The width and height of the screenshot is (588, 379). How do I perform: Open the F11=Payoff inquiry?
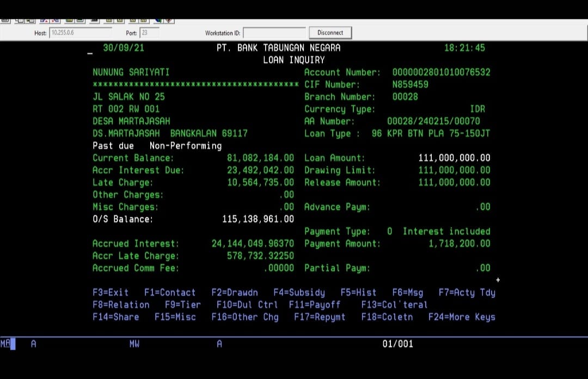coord(314,305)
